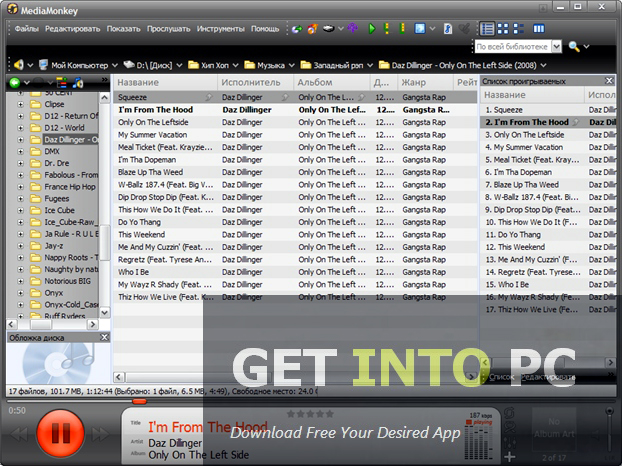Screen dimensions: 622x466
Task: Expand the dropdown after Хип Хоп breadcrumb
Action: point(235,65)
